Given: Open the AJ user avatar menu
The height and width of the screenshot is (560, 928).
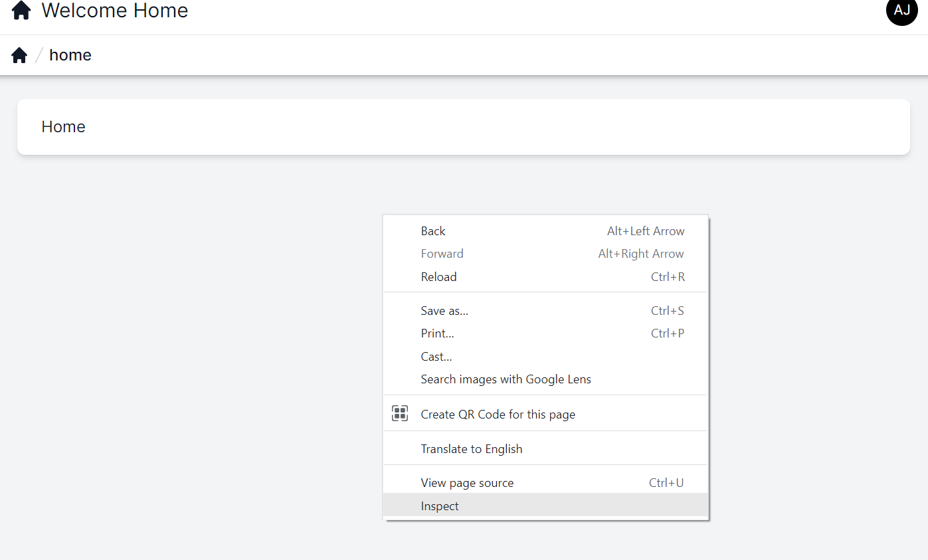Looking at the screenshot, I should coord(901,11).
